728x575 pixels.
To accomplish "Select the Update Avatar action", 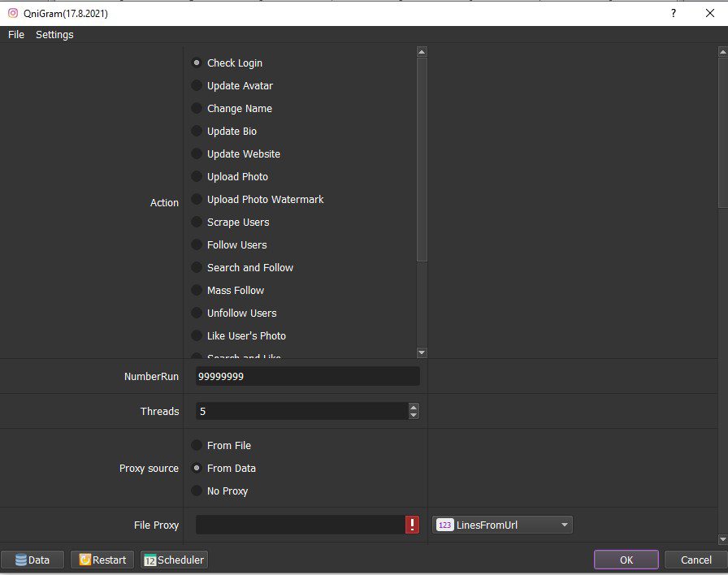I will point(232,85).
